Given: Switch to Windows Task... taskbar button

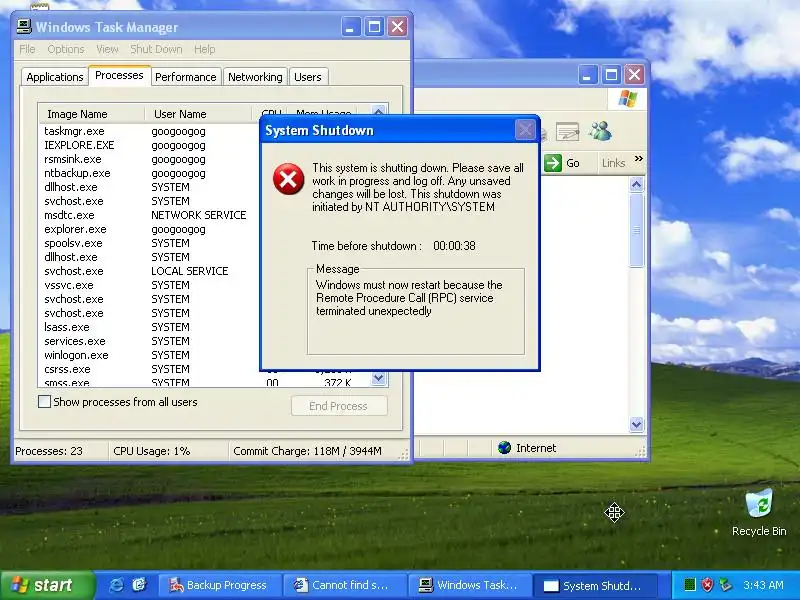Looking at the screenshot, I should tap(469, 585).
